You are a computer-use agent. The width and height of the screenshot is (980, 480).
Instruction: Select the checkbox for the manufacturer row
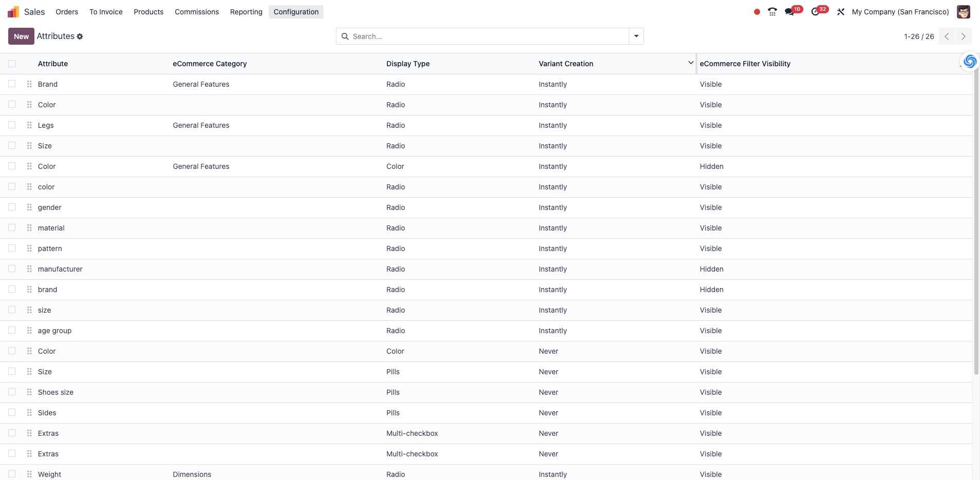click(x=12, y=269)
